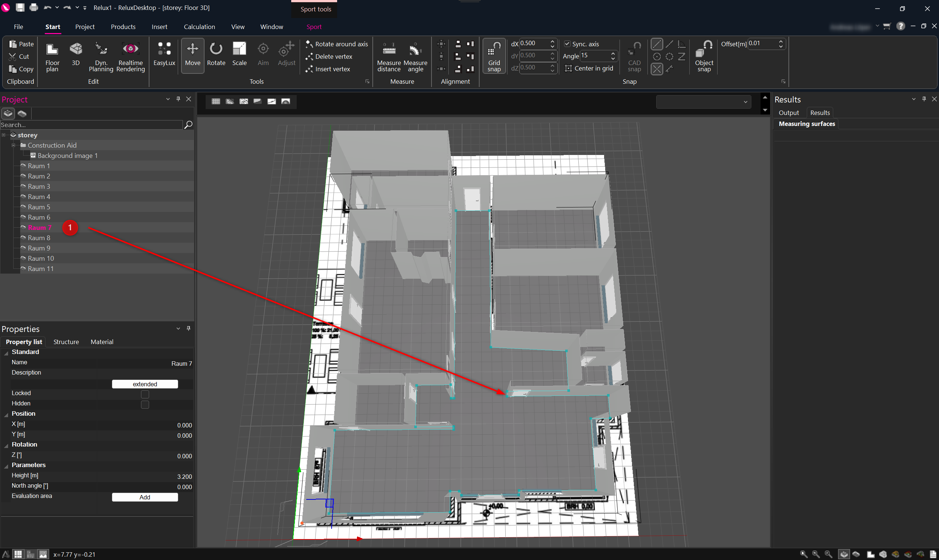Screen dimensions: 939x560
Task: Decrease the Angle snap value
Action: (x=613, y=58)
